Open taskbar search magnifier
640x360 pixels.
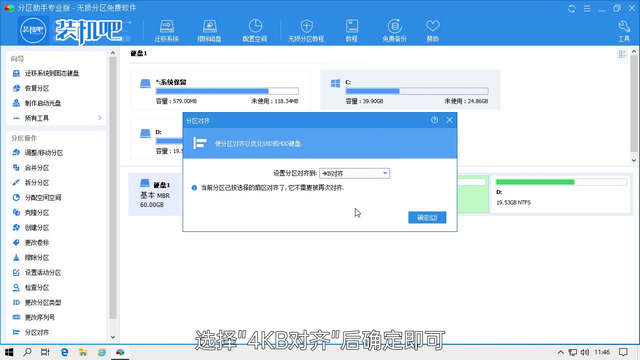(27, 352)
